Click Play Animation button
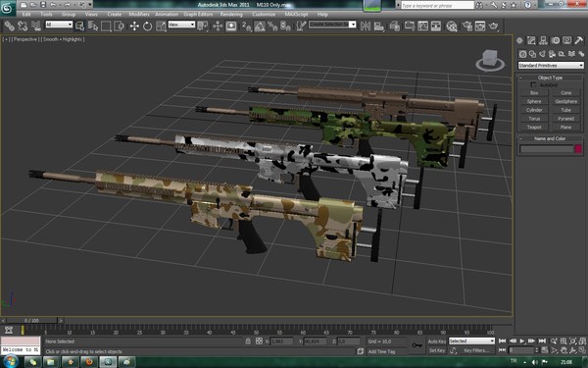Image resolution: width=588 pixels, height=368 pixels. 522,341
